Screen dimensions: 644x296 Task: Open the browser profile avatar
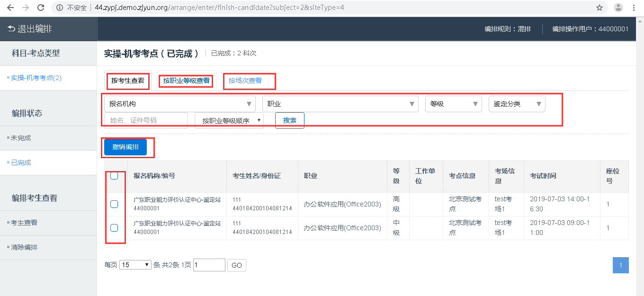[x=618, y=8]
